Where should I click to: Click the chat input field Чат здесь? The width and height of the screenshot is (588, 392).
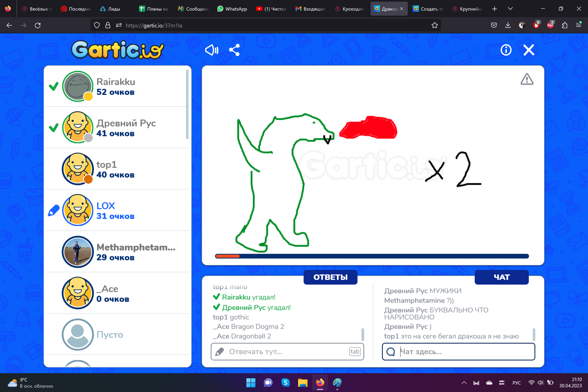[x=459, y=351]
